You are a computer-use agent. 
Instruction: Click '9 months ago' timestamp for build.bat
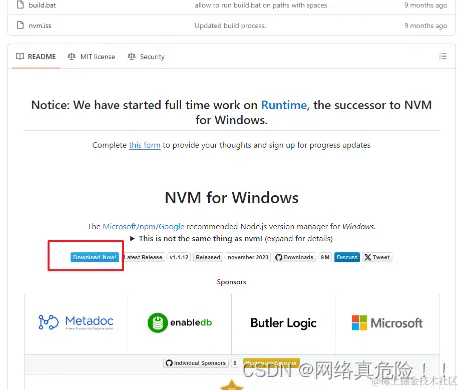[x=426, y=5]
